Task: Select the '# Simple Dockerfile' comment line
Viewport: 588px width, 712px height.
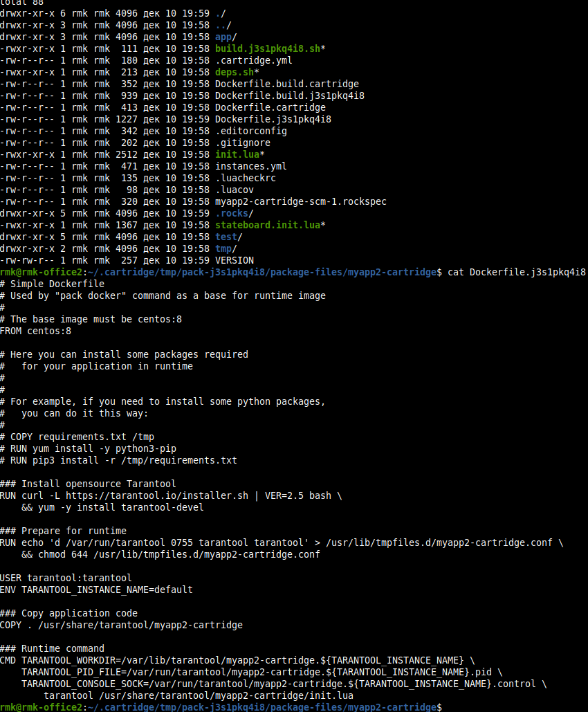Action: 52,284
